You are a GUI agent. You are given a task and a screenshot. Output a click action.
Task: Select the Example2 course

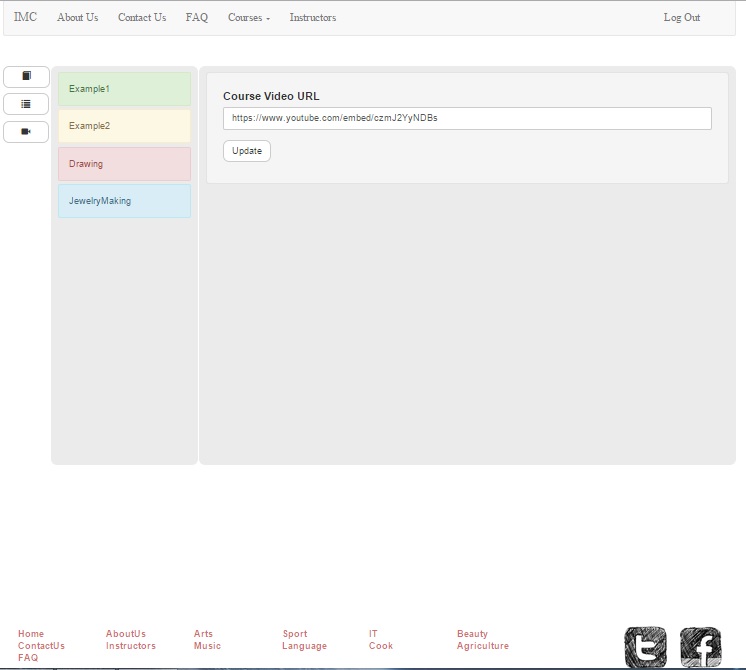coord(124,126)
